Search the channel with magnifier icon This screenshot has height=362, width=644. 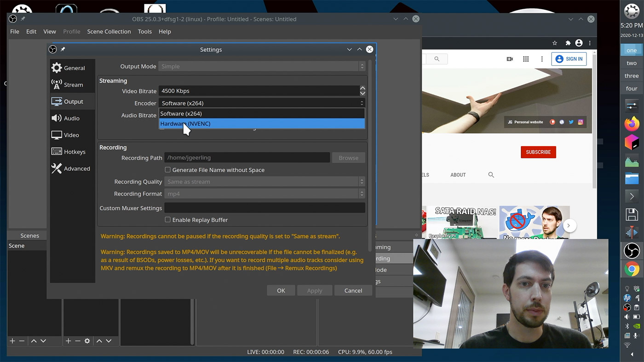click(x=491, y=175)
